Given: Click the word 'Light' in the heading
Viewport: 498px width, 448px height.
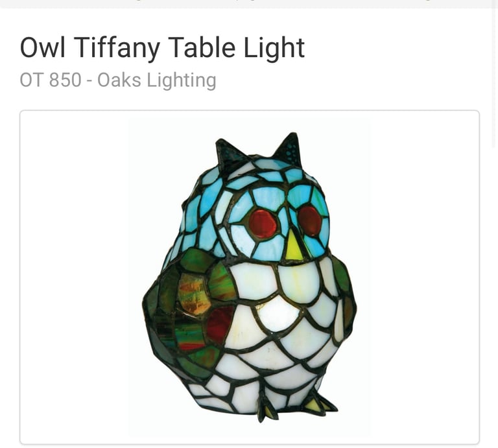Looking at the screenshot, I should pyautogui.click(x=274, y=47).
